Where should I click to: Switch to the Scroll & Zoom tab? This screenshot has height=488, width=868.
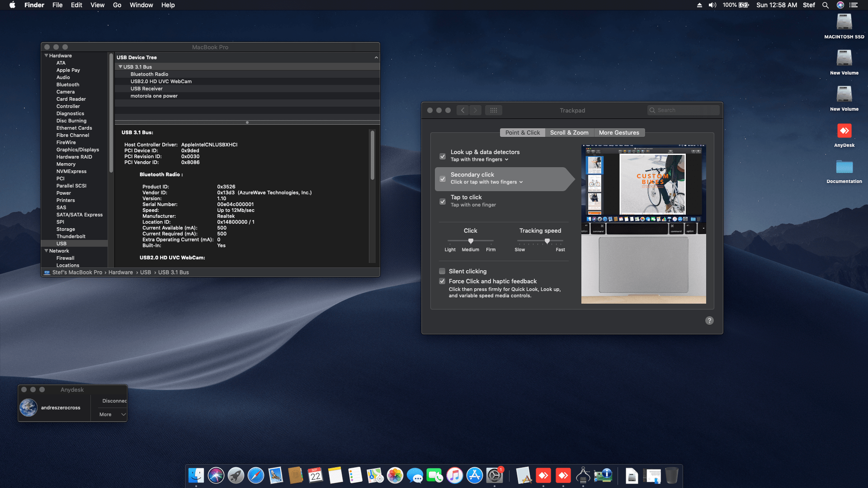pos(569,132)
